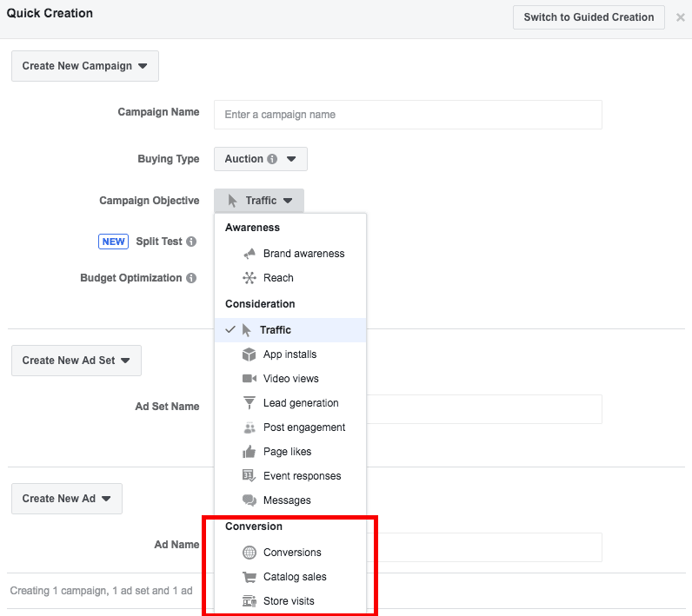Collapse the Traffic campaign objective dropdown
This screenshot has height=616, width=692.
pos(259,201)
